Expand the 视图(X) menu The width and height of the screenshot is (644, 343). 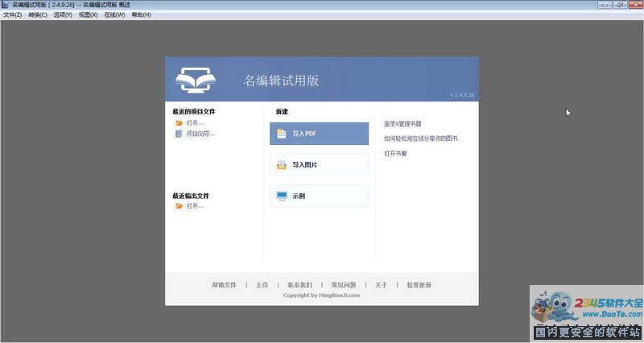88,14
